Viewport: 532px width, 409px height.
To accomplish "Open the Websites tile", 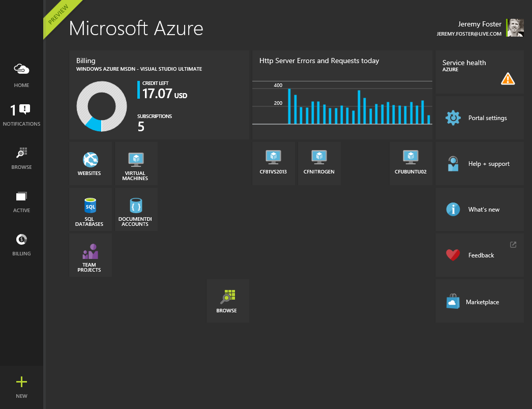I will point(91,163).
